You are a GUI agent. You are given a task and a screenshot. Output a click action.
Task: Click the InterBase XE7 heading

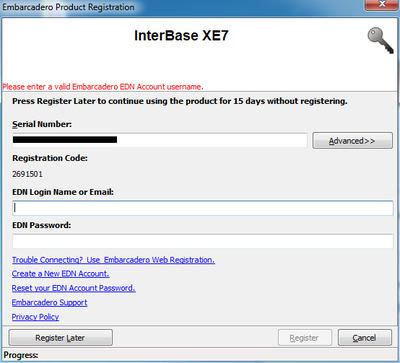(181, 36)
